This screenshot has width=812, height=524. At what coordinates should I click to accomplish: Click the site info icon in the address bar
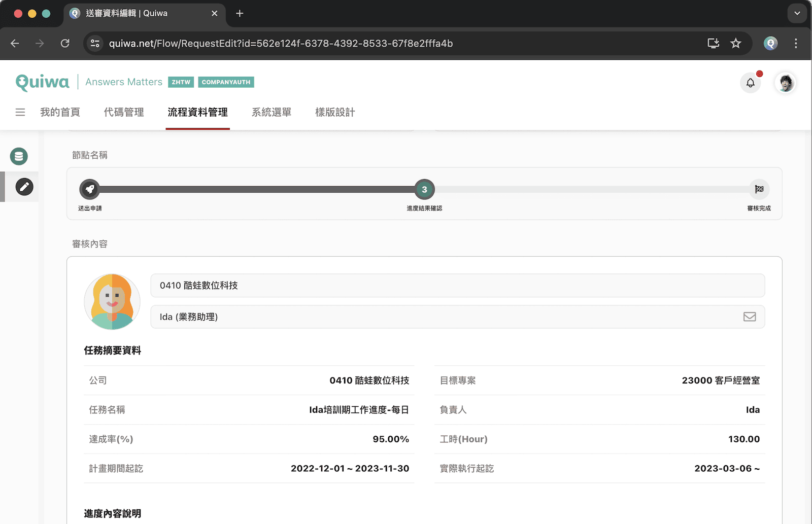pos(95,43)
